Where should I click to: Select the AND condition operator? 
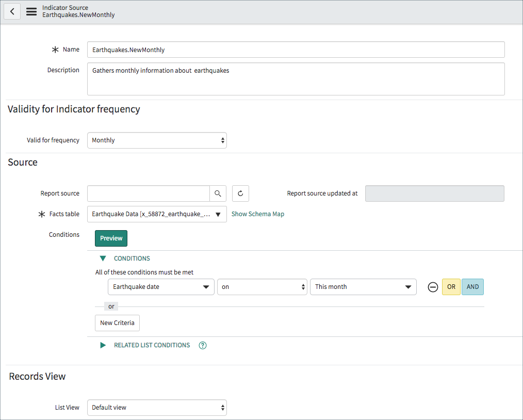point(472,287)
